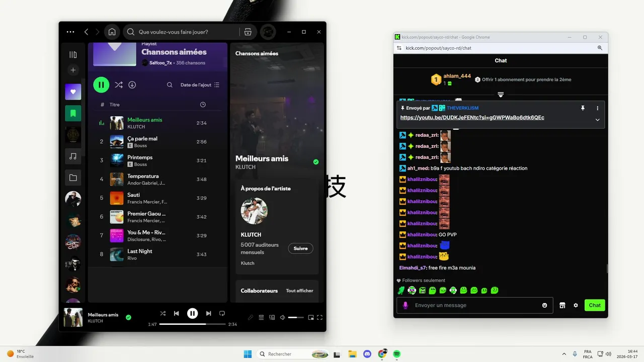Open the Windows Start menu
This screenshot has height=362, width=644.
pyautogui.click(x=248, y=354)
